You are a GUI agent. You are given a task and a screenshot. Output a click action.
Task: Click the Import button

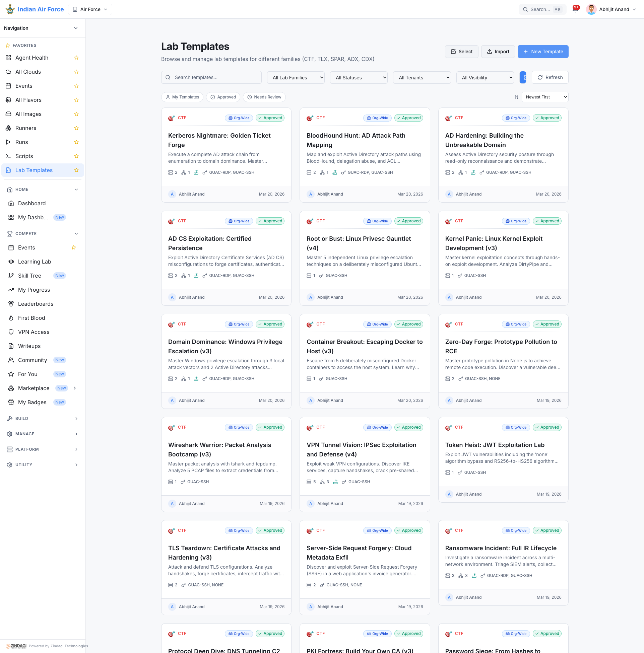coord(498,52)
